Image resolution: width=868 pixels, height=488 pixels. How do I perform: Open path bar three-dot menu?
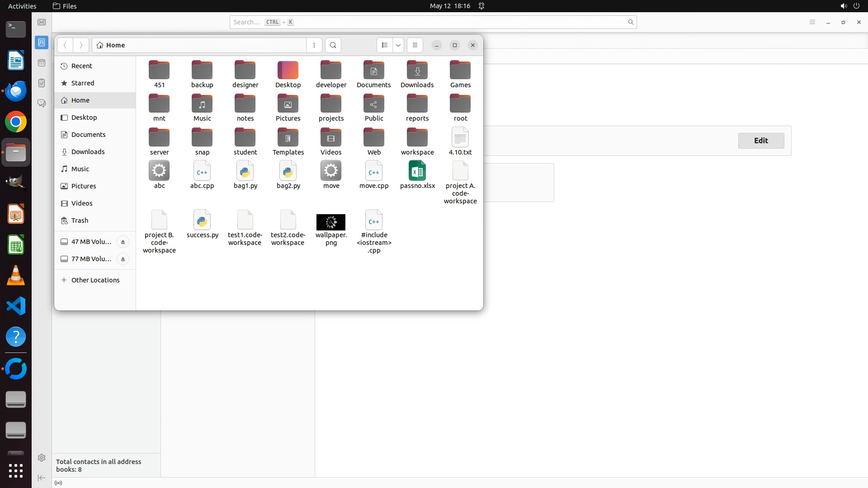(314, 45)
